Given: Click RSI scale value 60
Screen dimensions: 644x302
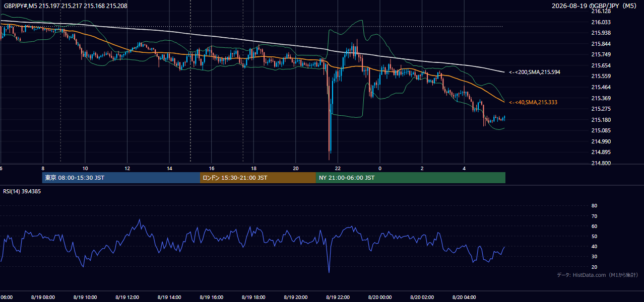Looking at the screenshot, I should click(594, 226).
